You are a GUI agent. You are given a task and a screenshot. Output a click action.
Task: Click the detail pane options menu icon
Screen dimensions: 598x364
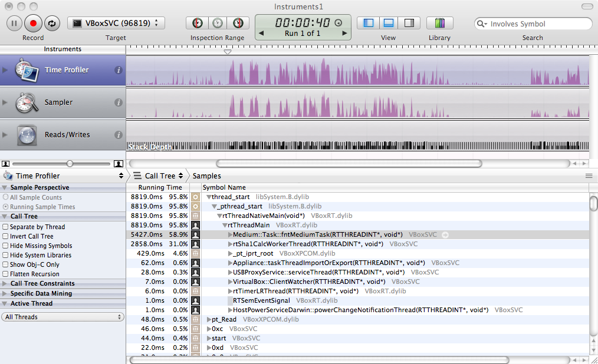(x=589, y=176)
